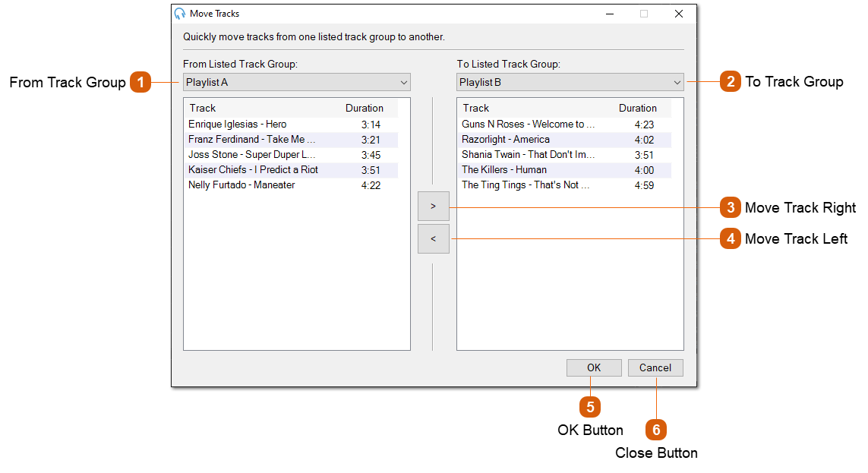Screen dimensions: 868x473
Task: Click the headphones app icon in title bar
Action: 180,14
